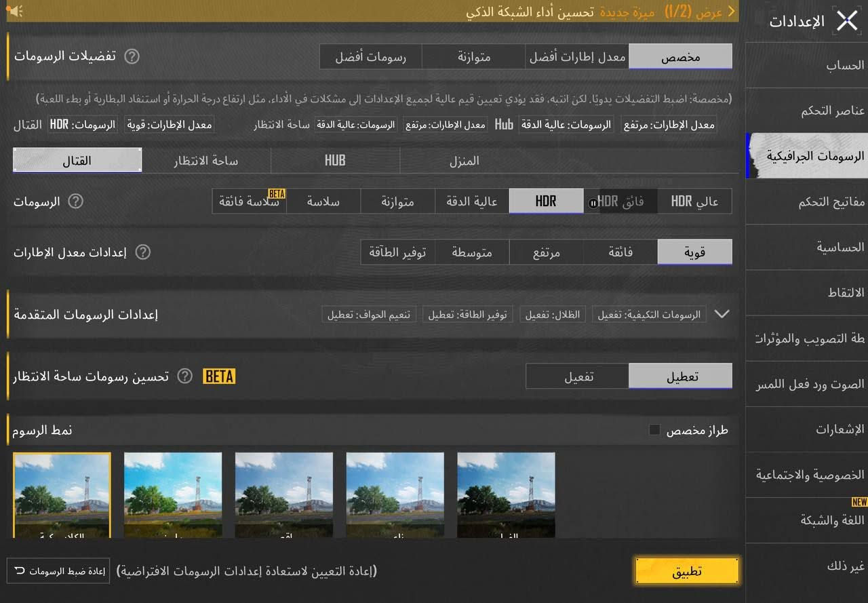This screenshot has width=868, height=603.
Task: Close the settings screen with the X icon
Action: click(847, 20)
